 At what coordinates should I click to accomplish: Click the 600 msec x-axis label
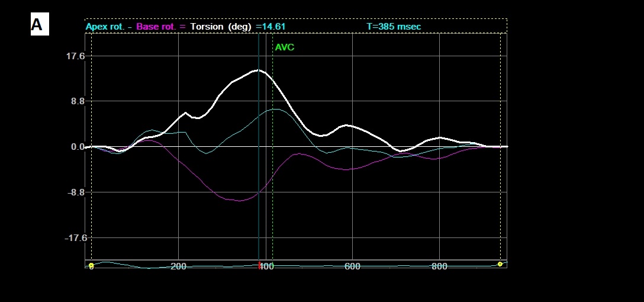click(x=352, y=266)
